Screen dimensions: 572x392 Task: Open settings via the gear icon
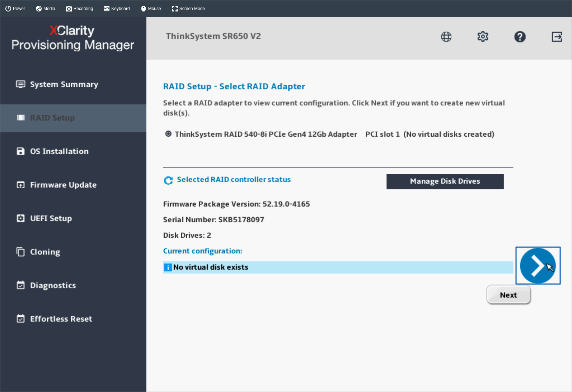(483, 37)
